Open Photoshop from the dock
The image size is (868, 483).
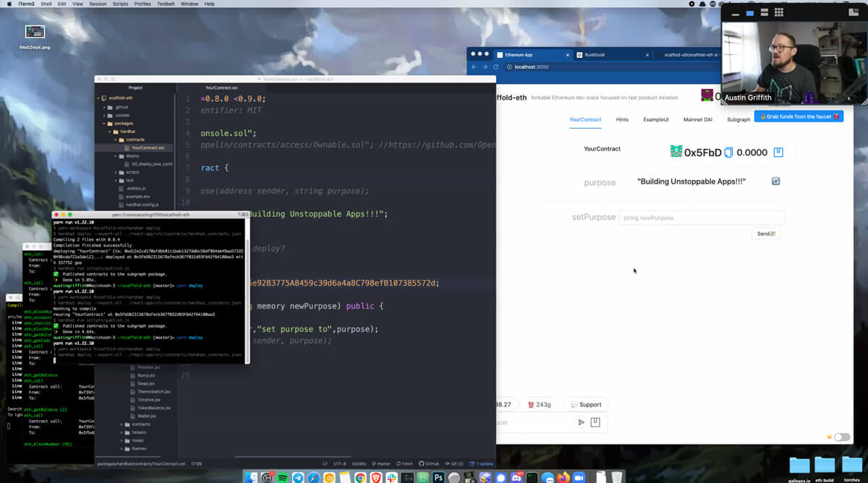click(438, 477)
